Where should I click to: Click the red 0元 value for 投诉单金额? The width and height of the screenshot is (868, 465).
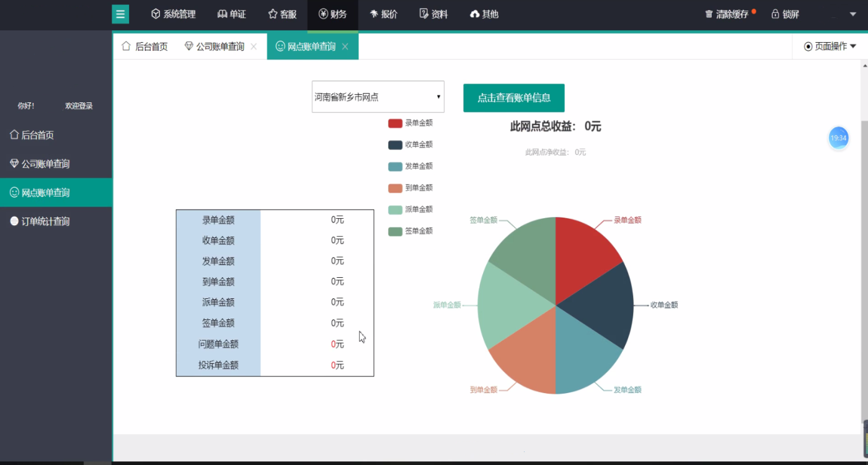(337, 365)
